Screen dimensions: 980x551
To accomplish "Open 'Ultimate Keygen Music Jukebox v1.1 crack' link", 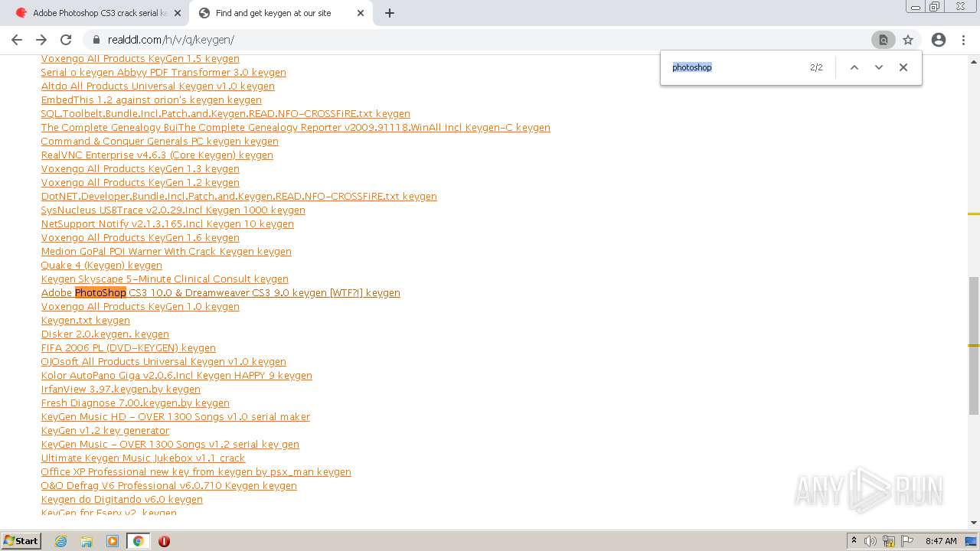I will pos(143,458).
